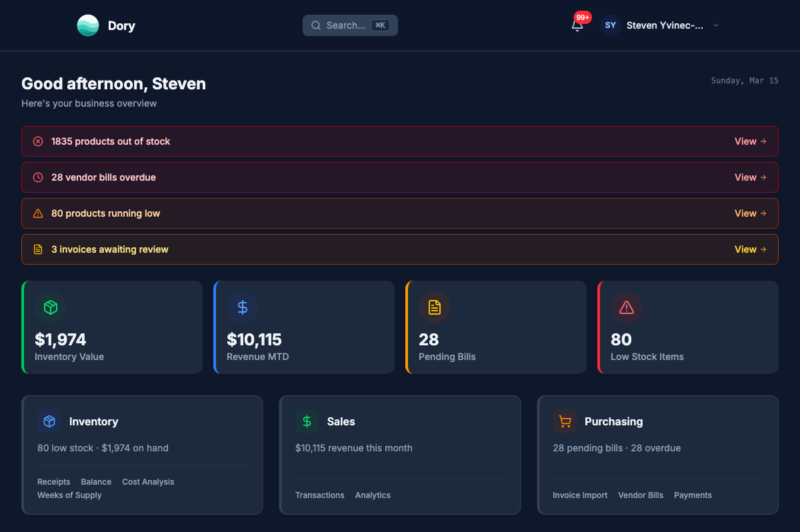The width and height of the screenshot is (800, 532).
Task: Open Invoice Import under Purchasing
Action: (x=580, y=495)
